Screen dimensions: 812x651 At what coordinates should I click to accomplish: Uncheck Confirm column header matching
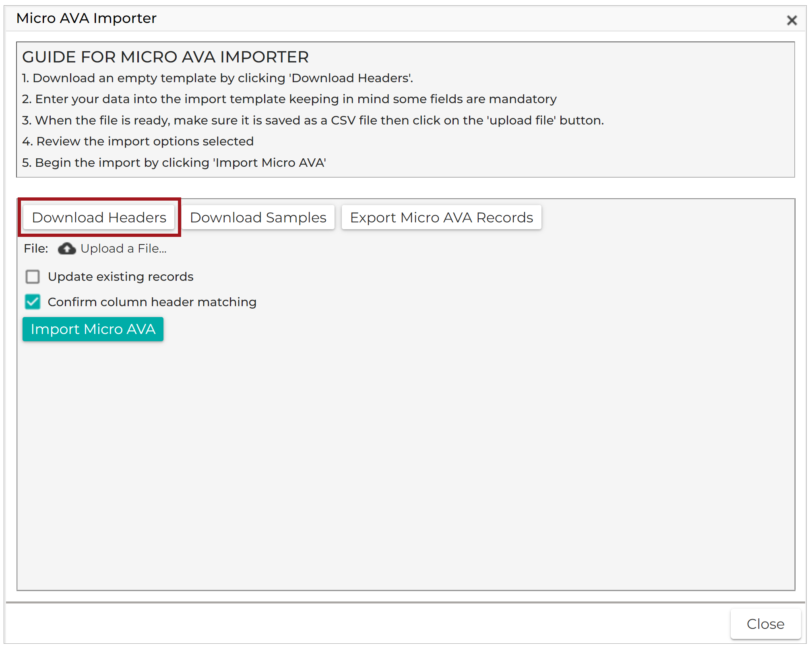coord(33,302)
